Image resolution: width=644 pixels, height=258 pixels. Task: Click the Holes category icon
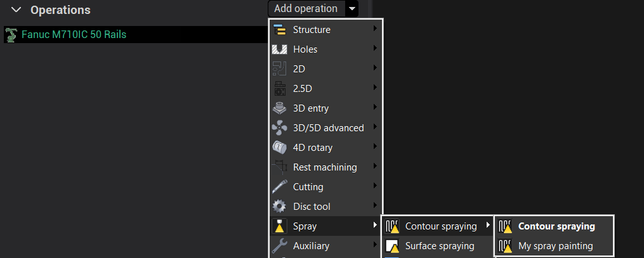(279, 49)
